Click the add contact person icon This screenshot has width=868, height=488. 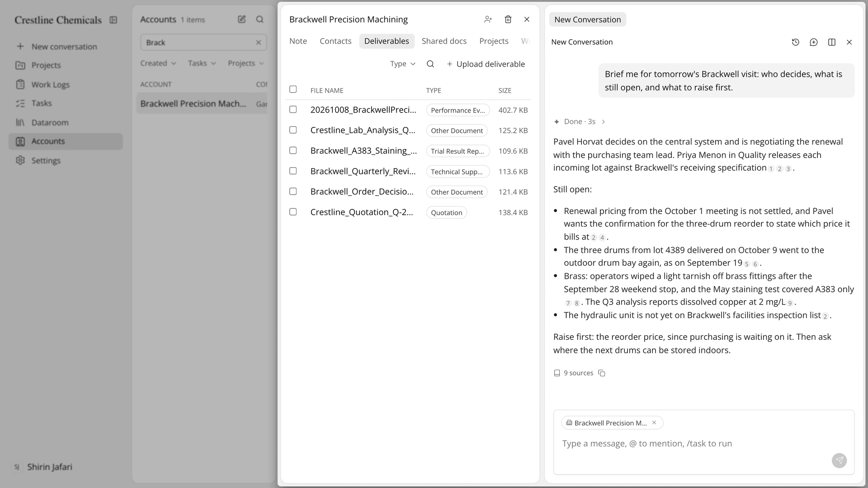(x=488, y=19)
